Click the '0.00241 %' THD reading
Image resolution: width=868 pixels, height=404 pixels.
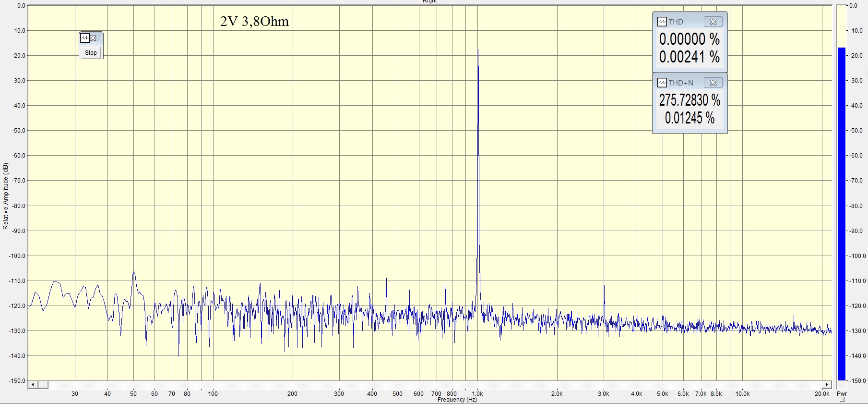coord(689,57)
